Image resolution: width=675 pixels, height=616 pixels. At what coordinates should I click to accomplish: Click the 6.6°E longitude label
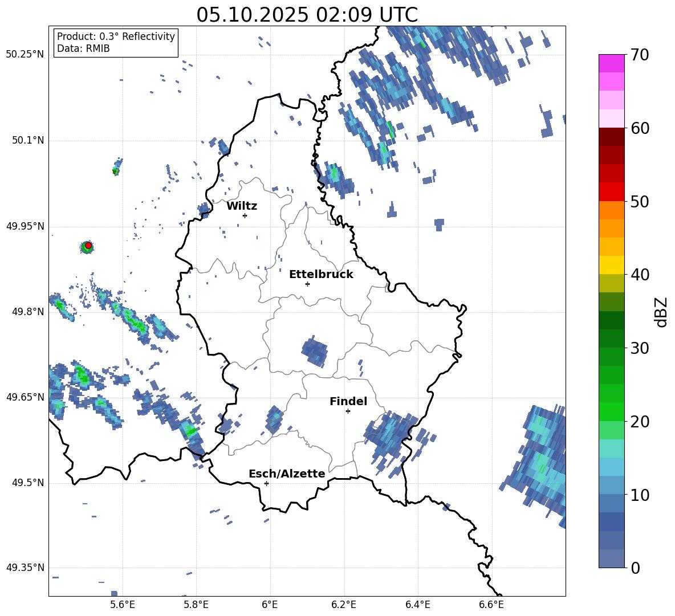pyautogui.click(x=491, y=605)
